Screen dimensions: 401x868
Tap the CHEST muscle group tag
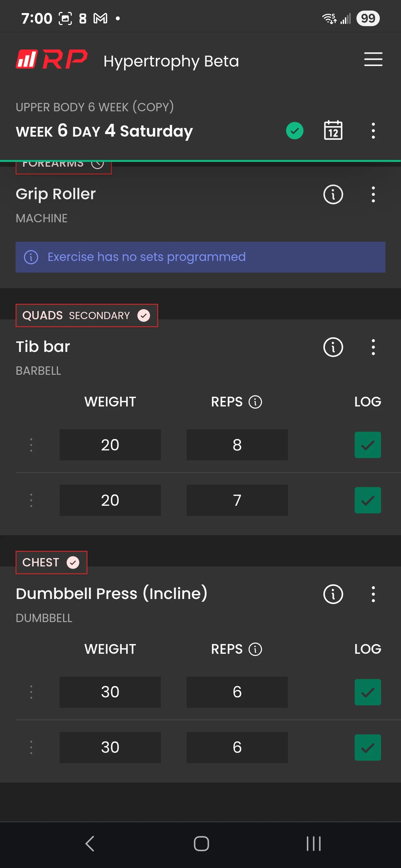coord(51,562)
